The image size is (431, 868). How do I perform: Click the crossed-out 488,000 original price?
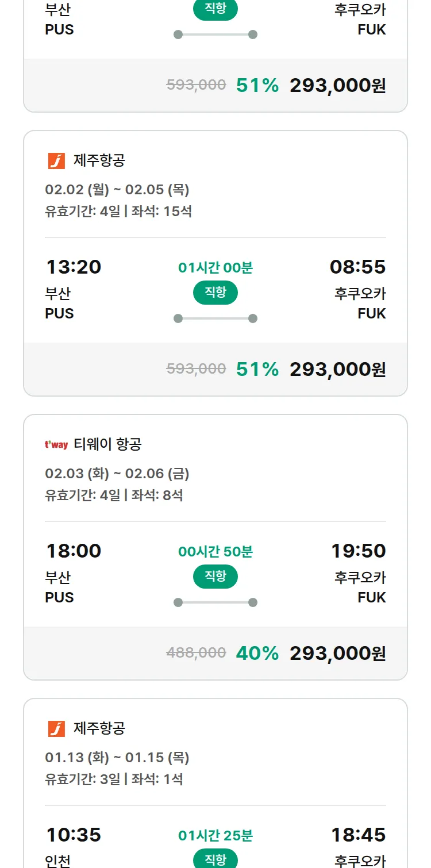[x=196, y=652]
